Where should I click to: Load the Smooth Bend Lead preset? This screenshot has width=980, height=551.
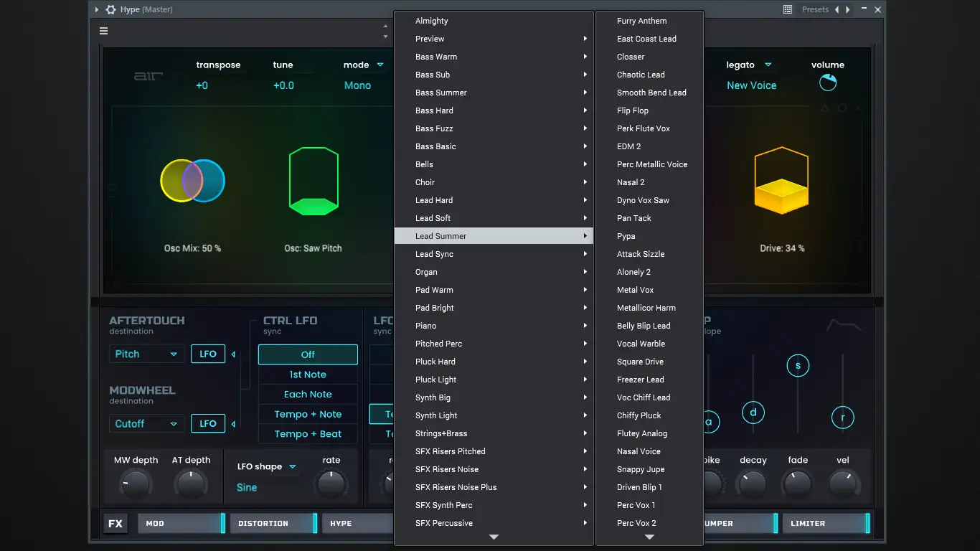click(649, 93)
